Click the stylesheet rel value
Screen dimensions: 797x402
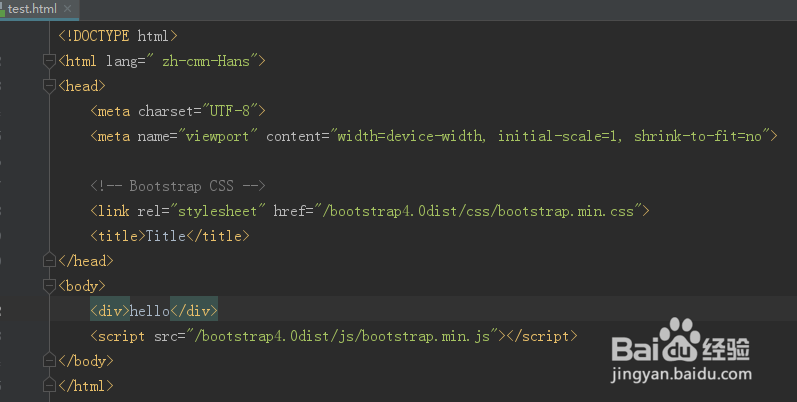(x=218, y=211)
